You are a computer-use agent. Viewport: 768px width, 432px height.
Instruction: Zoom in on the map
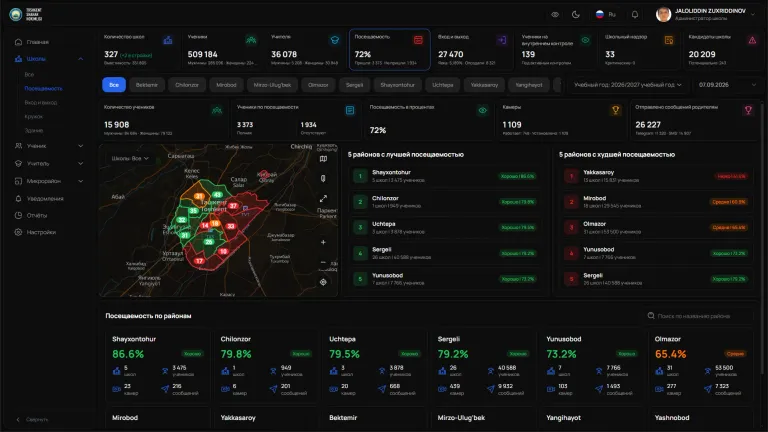[x=323, y=242]
